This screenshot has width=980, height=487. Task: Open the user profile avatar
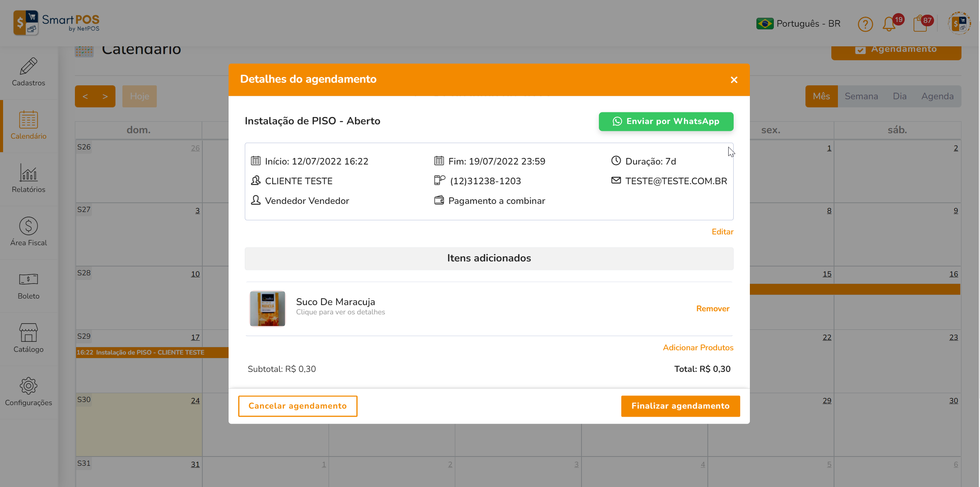(960, 23)
